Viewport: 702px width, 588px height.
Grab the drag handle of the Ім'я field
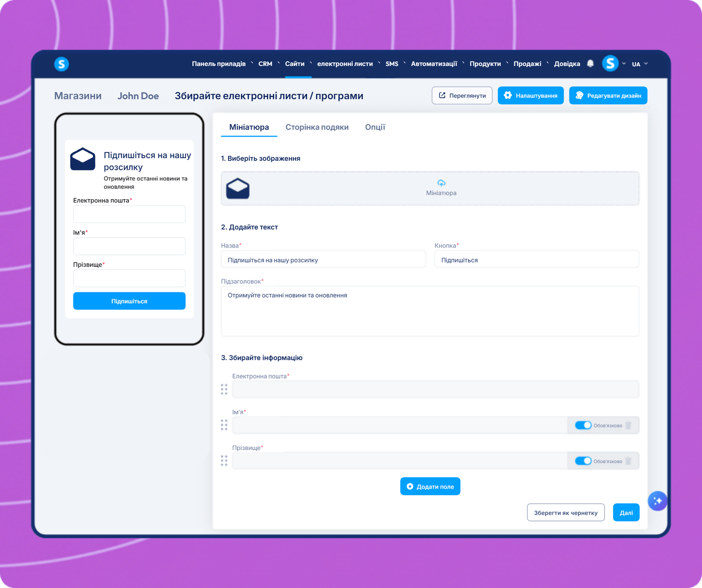[x=224, y=425]
